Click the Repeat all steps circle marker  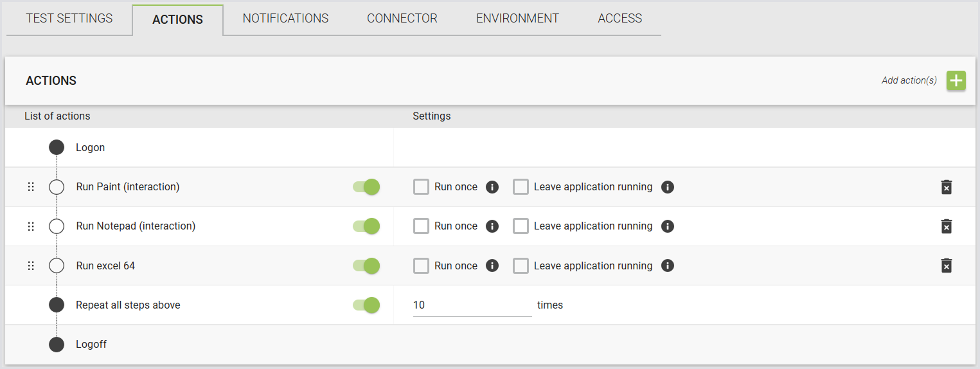pyautogui.click(x=57, y=305)
